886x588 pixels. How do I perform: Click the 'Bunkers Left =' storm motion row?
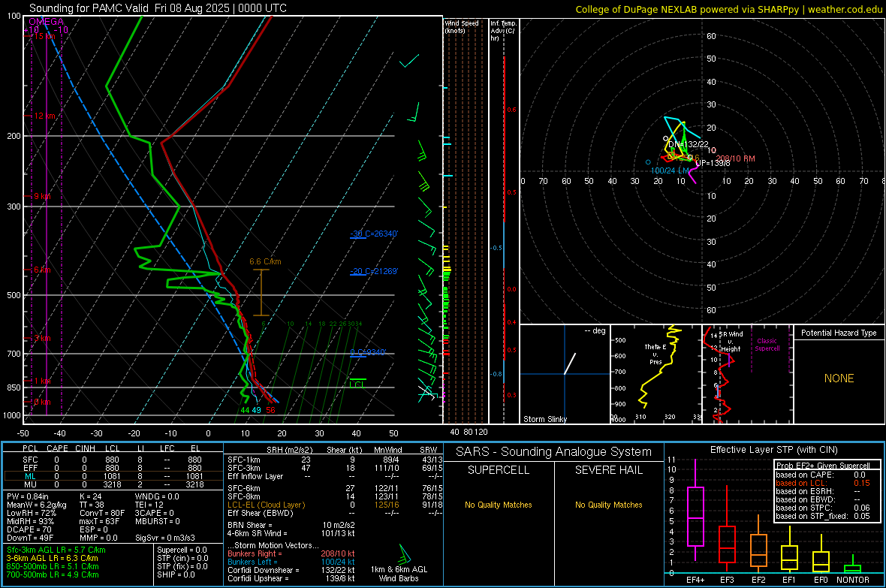click(x=291, y=562)
